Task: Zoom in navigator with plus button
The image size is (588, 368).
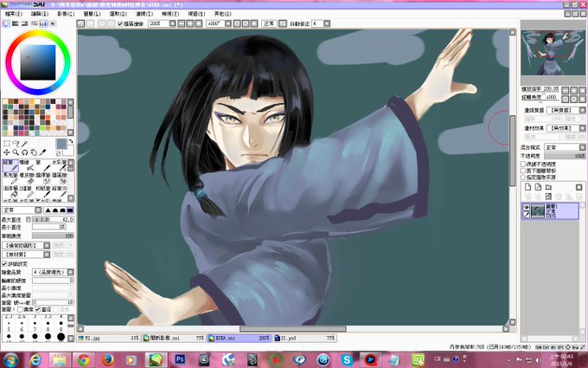Action: coord(573,90)
